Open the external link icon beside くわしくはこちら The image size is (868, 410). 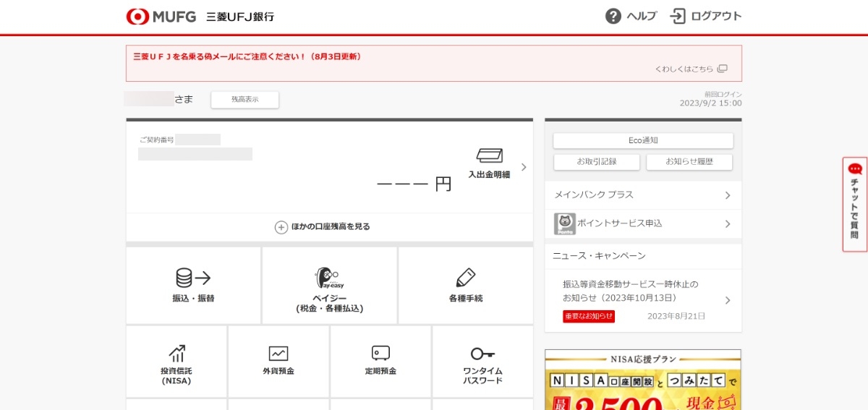(722, 69)
